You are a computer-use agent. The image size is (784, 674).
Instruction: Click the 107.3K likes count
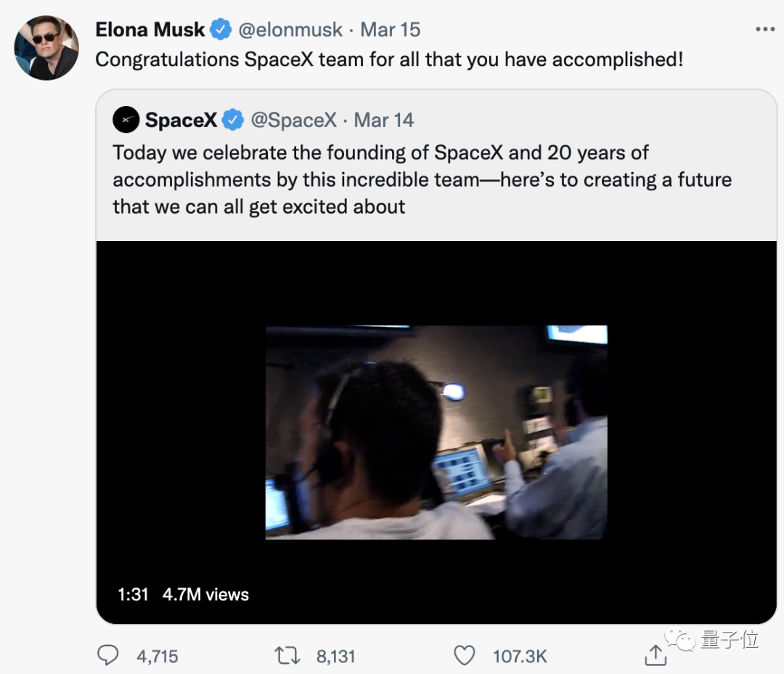pyautogui.click(x=520, y=657)
